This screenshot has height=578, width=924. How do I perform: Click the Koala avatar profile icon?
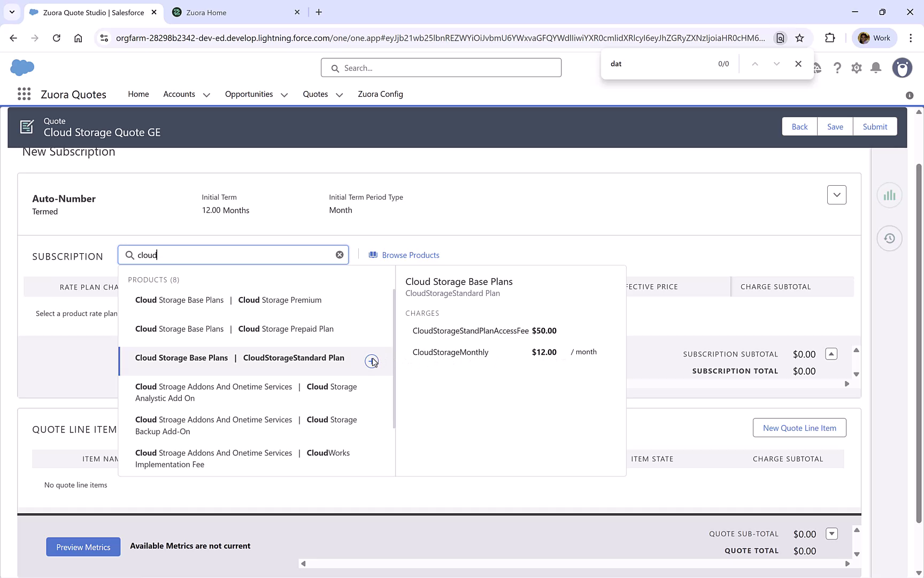click(x=902, y=68)
